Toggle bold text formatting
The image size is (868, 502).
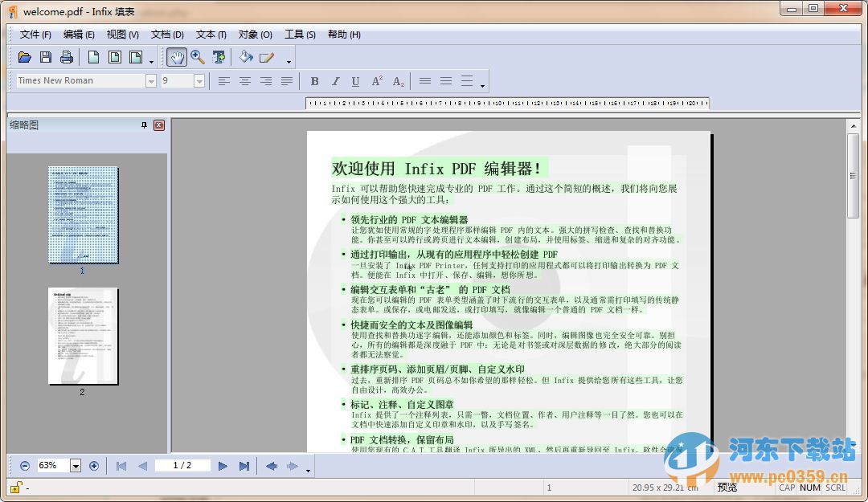click(315, 80)
